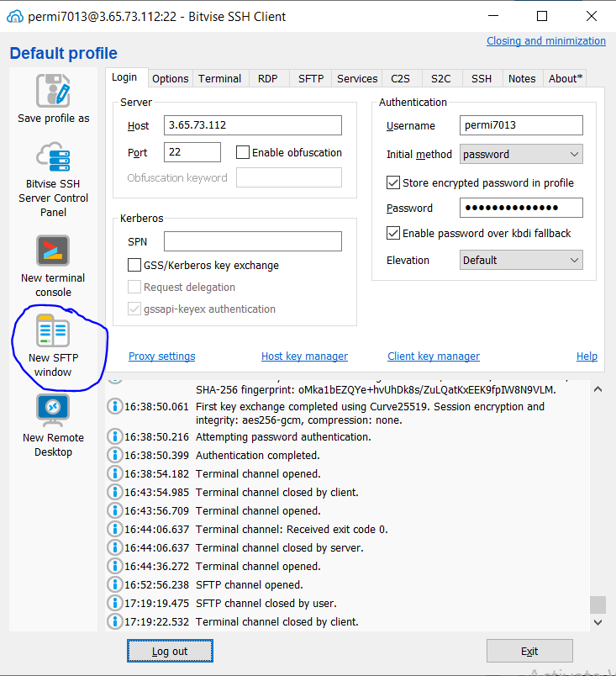Click the Username input field
The image size is (616, 676).
point(521,125)
